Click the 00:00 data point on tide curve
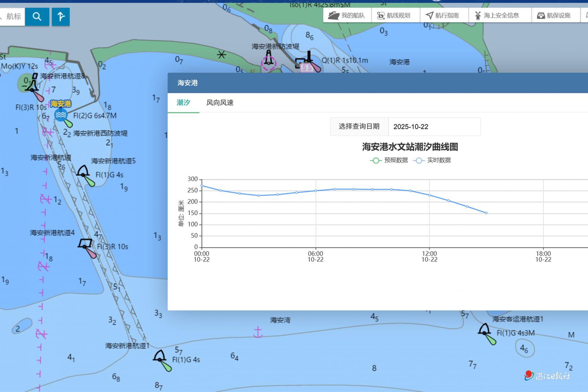The width and height of the screenshot is (588, 392). [x=202, y=186]
